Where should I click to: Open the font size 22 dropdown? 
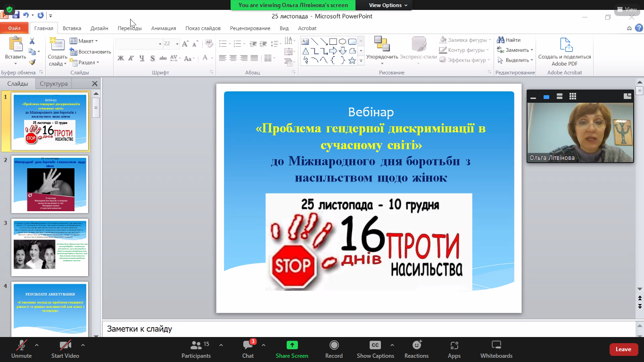(x=177, y=44)
